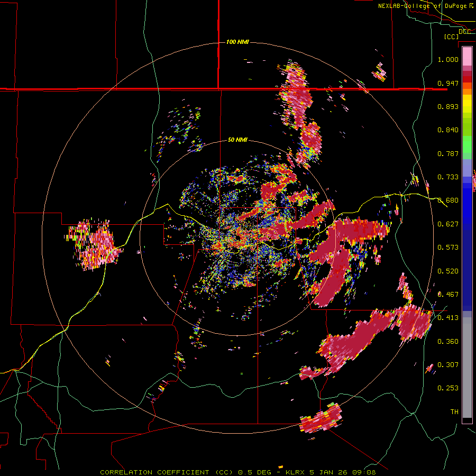Click the Correlation Coefficient KLRX caption text
The height and width of the screenshot is (476, 476).
[x=238, y=472]
